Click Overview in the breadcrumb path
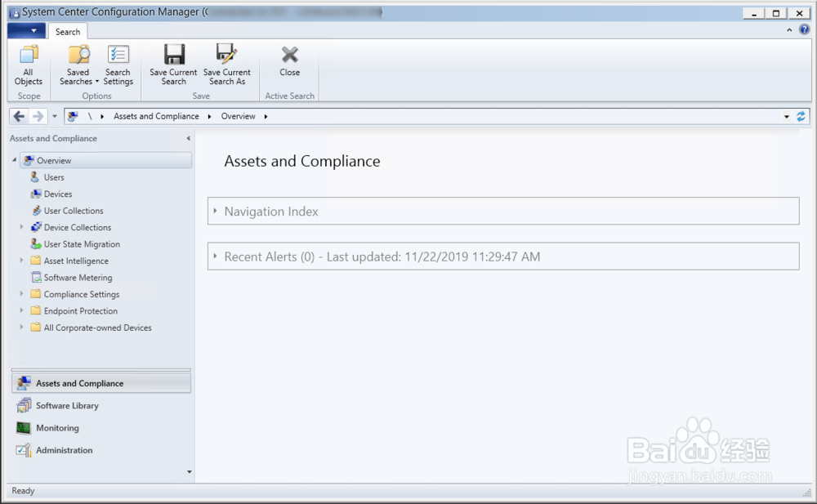The image size is (817, 504). [238, 116]
